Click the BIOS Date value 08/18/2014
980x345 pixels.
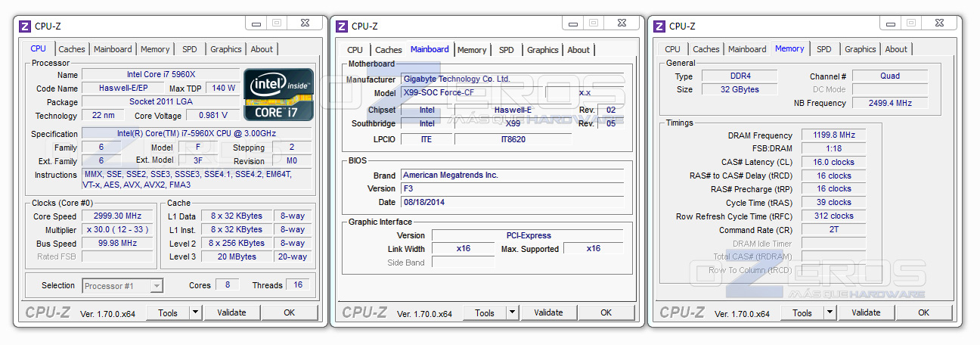[513, 202]
